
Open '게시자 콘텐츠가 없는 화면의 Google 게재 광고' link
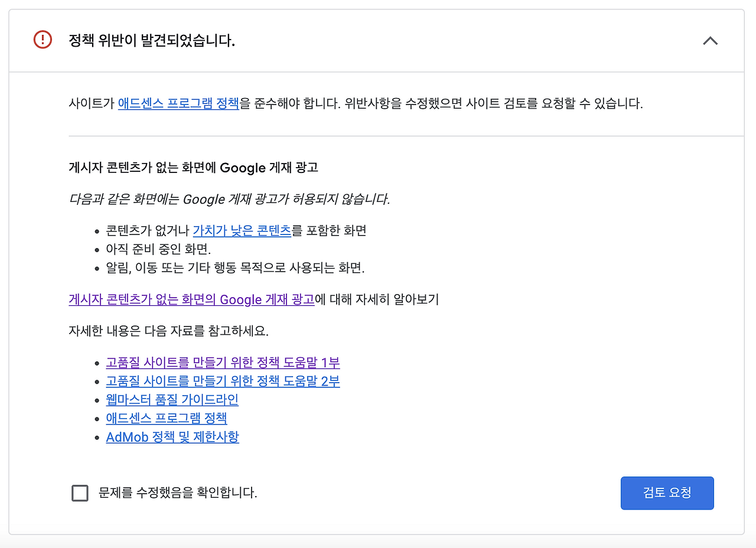pyautogui.click(x=191, y=299)
